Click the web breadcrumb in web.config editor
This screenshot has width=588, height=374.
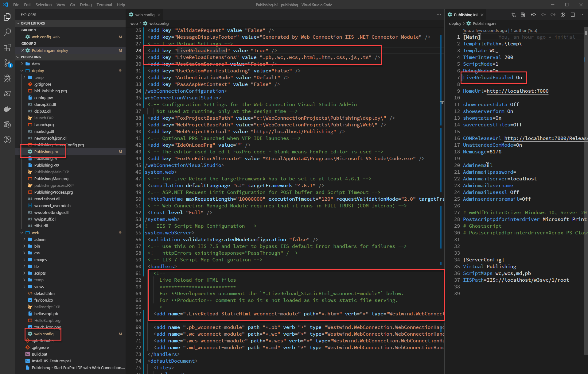pos(134,23)
